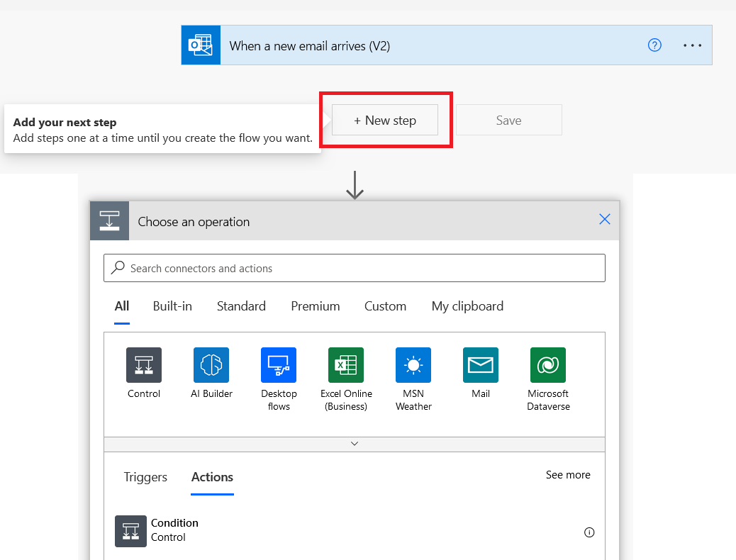The image size is (736, 560).
Task: Open the Standard connectors tab
Action: pos(241,306)
